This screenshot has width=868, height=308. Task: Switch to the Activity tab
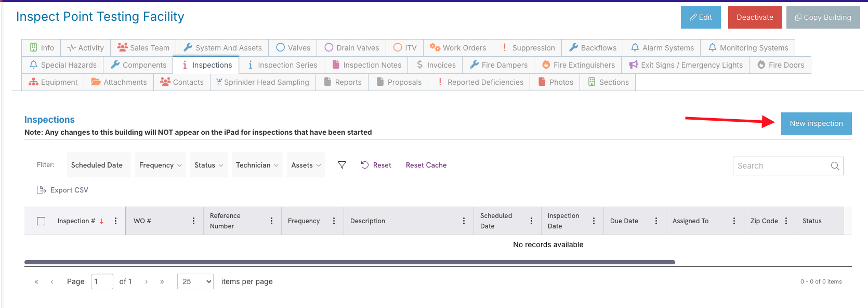[86, 48]
